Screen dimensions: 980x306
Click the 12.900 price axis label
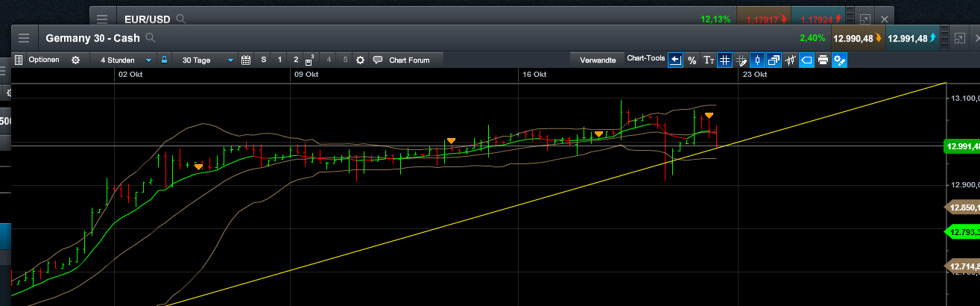[964, 184]
